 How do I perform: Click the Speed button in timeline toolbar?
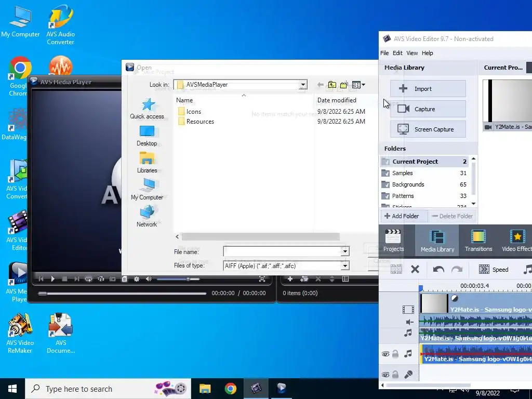point(494,270)
